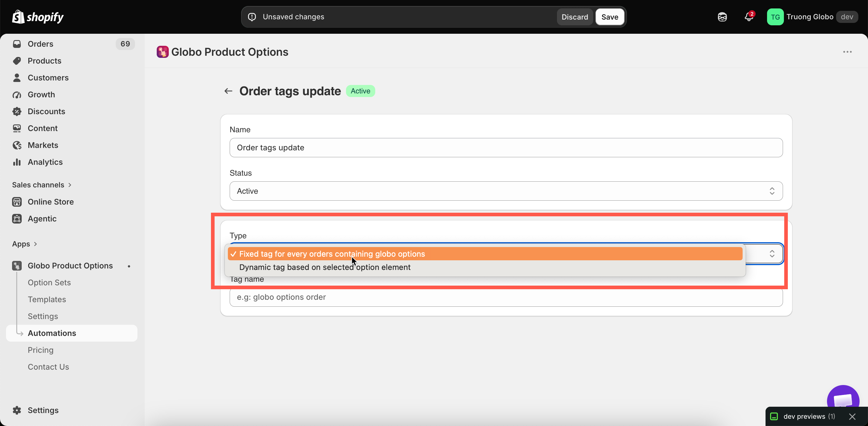The height and width of the screenshot is (426, 868).
Task: Click the Tag name input field
Action: (506, 297)
